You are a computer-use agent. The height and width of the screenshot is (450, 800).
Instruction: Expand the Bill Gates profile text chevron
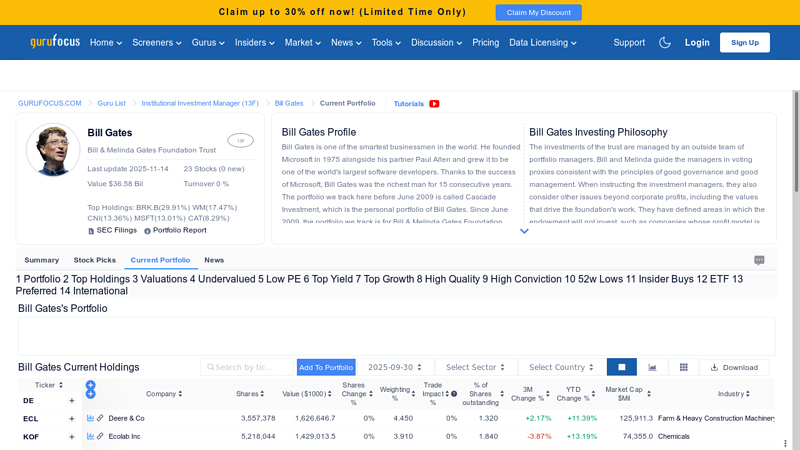[524, 231]
